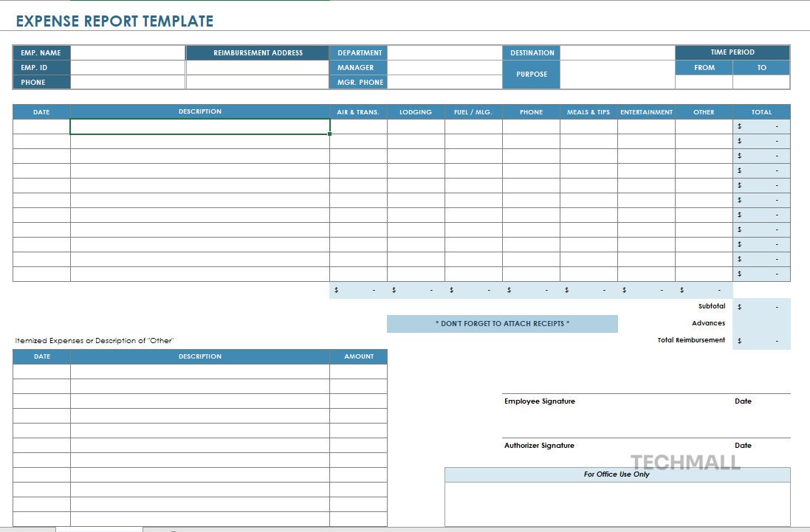Click the AIR & TRANS. column header
The height and width of the screenshot is (532, 810).
[x=358, y=111]
